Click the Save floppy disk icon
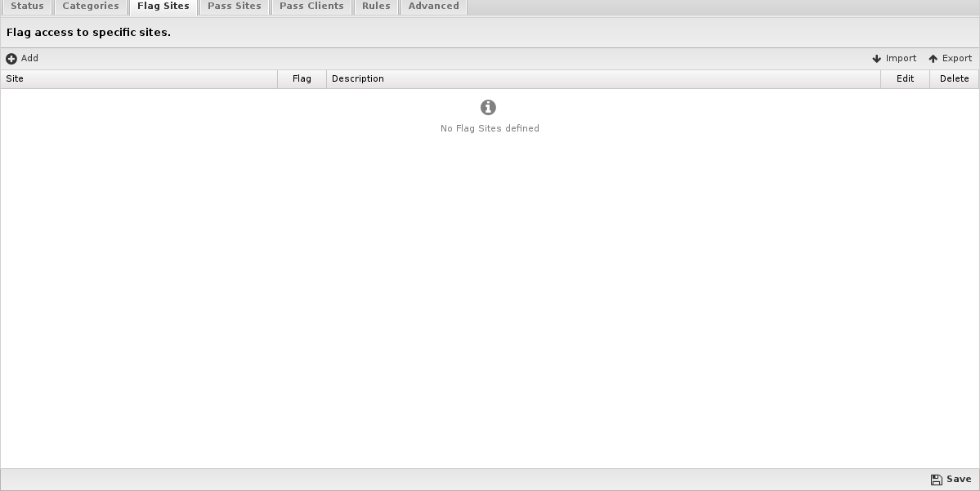 coord(936,480)
